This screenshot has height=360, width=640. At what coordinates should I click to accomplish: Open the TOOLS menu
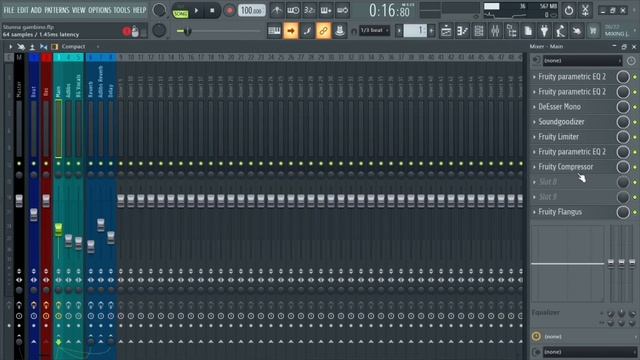[122, 10]
